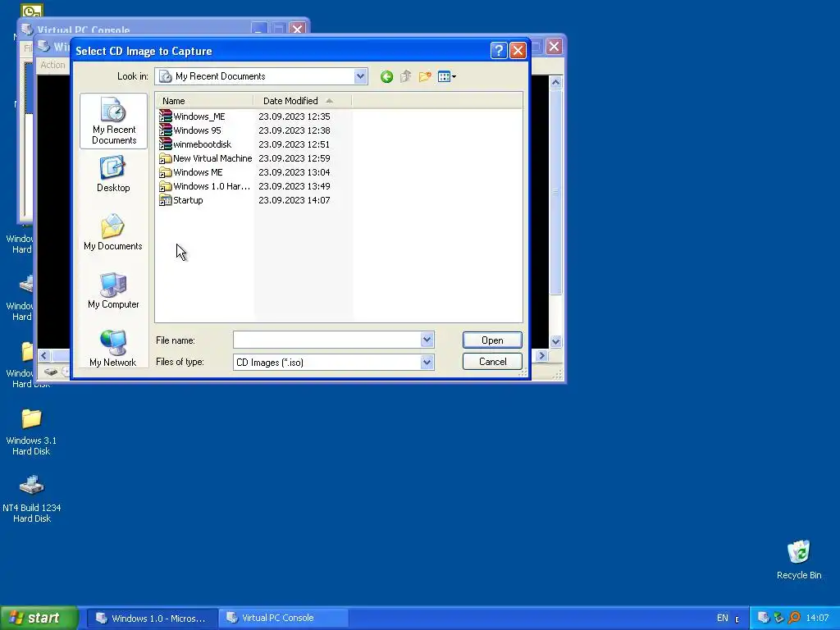Click the Virtual PC tray icon
Image resolution: width=840 pixels, height=630 pixels.
[x=764, y=618]
